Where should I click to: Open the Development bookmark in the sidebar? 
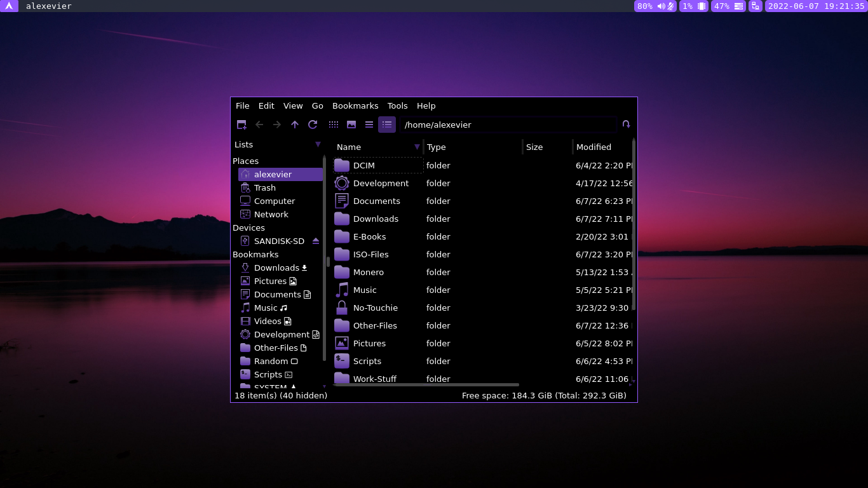(280, 334)
